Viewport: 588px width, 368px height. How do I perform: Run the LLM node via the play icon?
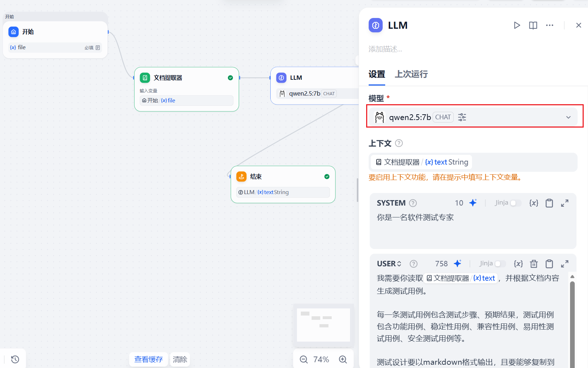coord(517,25)
